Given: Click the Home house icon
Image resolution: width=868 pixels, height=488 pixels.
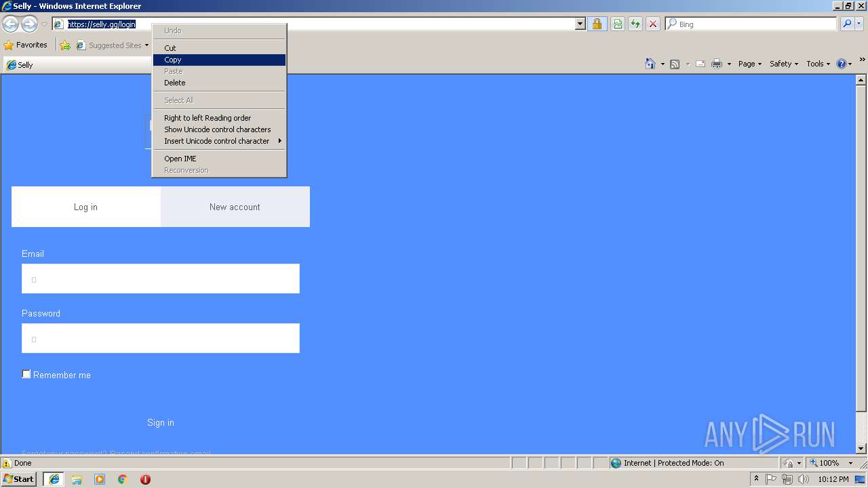Looking at the screenshot, I should pyautogui.click(x=650, y=64).
